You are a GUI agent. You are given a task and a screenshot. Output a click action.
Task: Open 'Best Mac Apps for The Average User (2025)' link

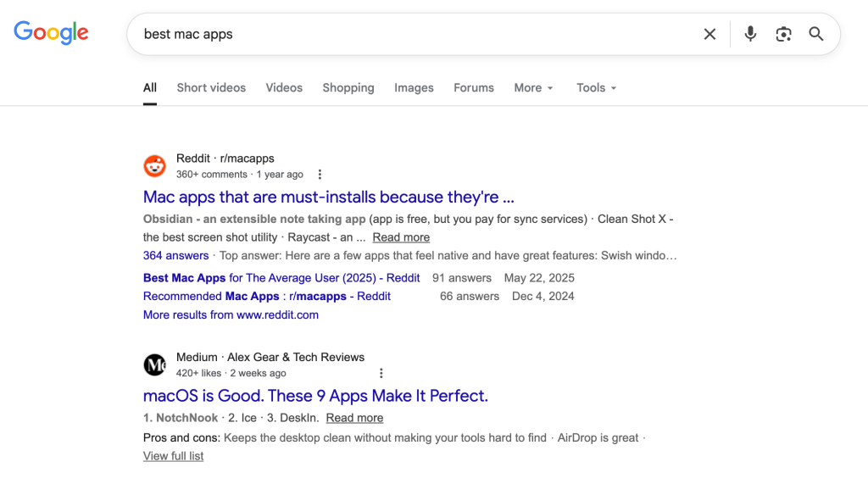281,278
